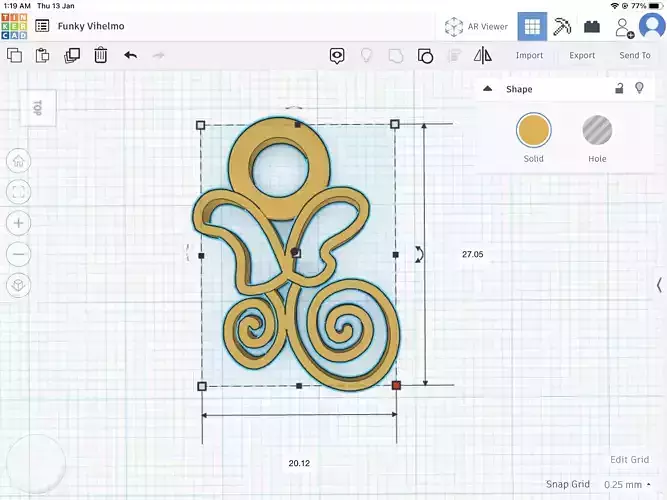Toggle the shape lock icon

pos(619,88)
